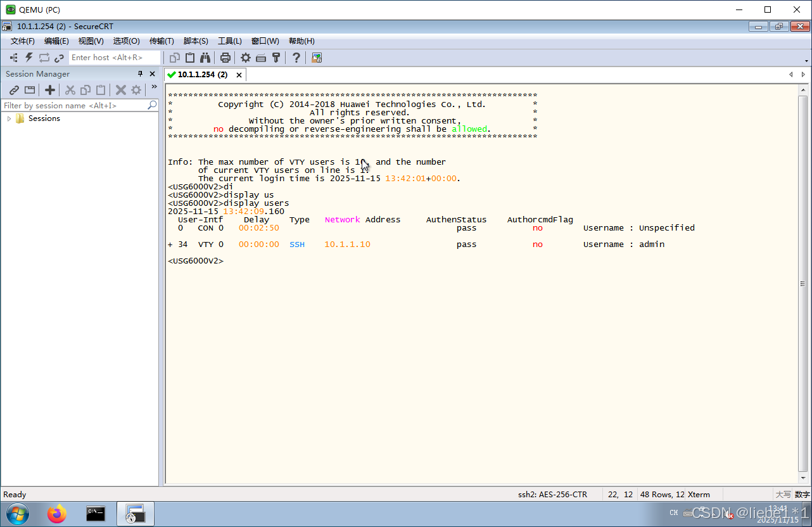Image resolution: width=812 pixels, height=527 pixels.
Task: Click the Enter host input field
Action: [114, 58]
